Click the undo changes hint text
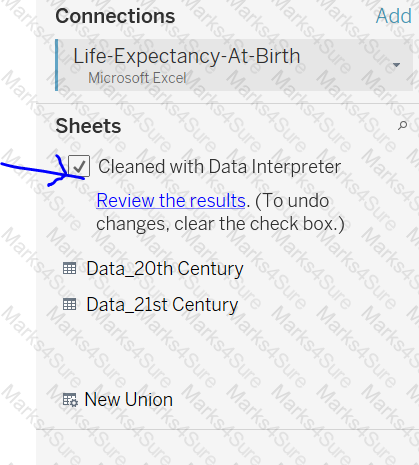The height and width of the screenshot is (465, 419). [x=220, y=212]
